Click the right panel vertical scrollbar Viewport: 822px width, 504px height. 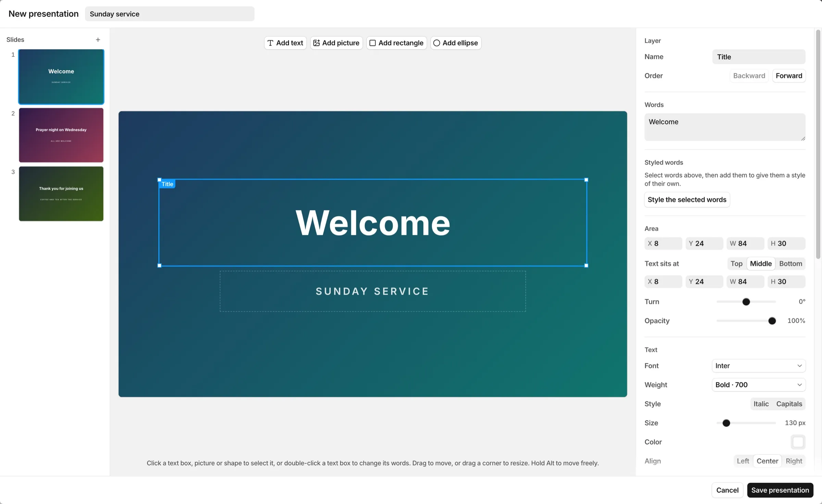[818, 144]
